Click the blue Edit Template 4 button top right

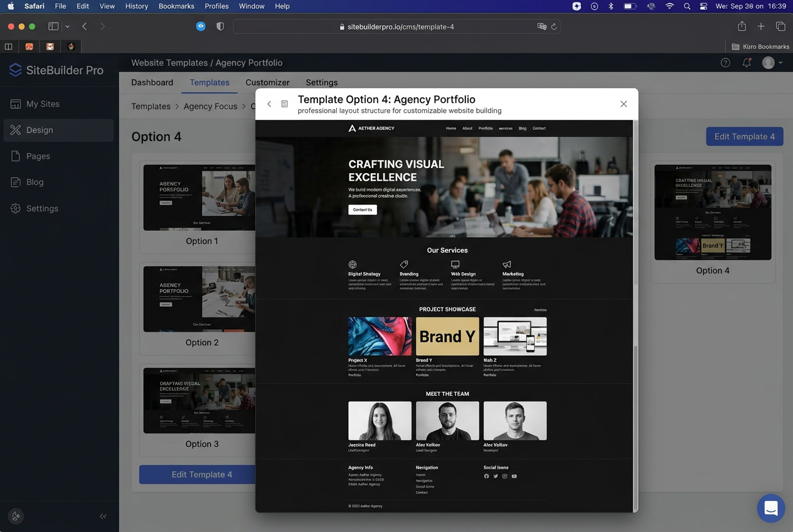[745, 136]
